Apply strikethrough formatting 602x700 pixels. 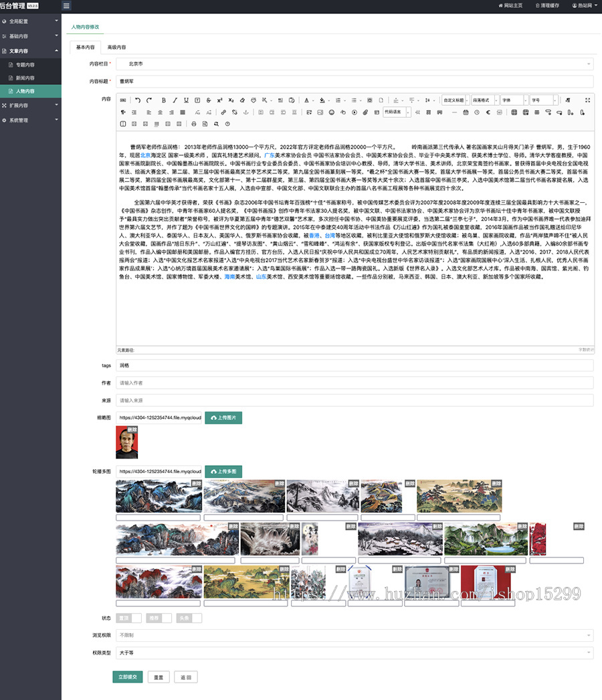(209, 100)
